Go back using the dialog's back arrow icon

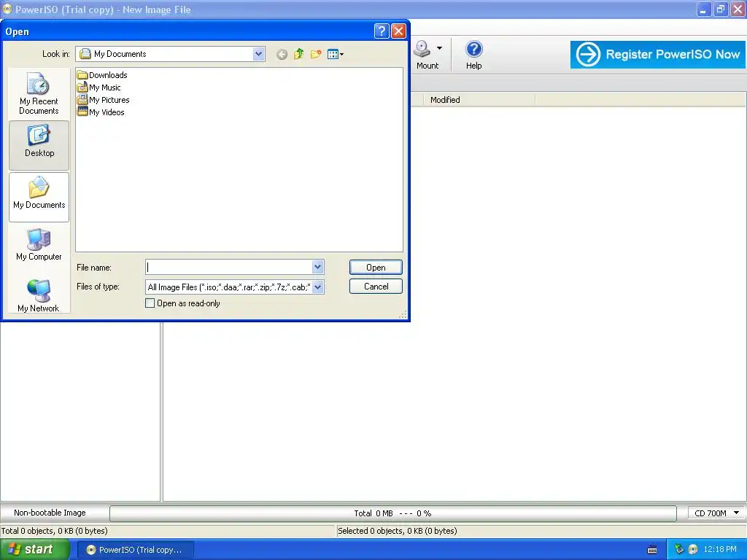tap(282, 54)
